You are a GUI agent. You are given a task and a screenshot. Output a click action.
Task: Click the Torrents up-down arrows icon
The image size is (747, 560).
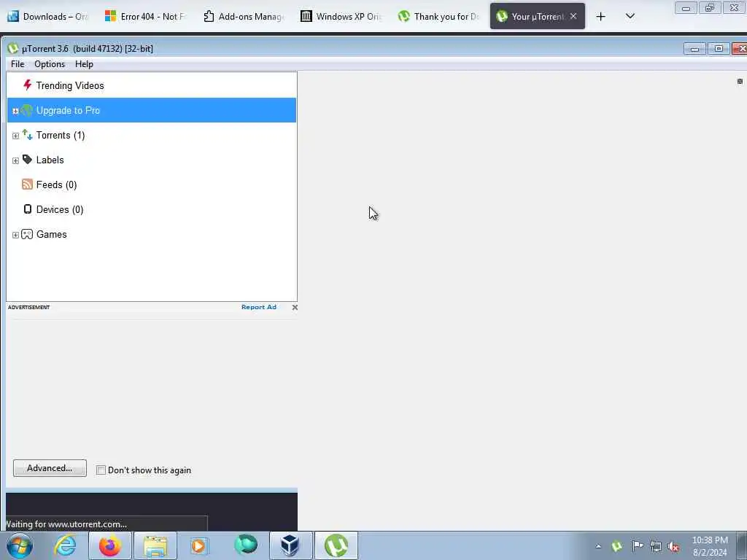(27, 135)
